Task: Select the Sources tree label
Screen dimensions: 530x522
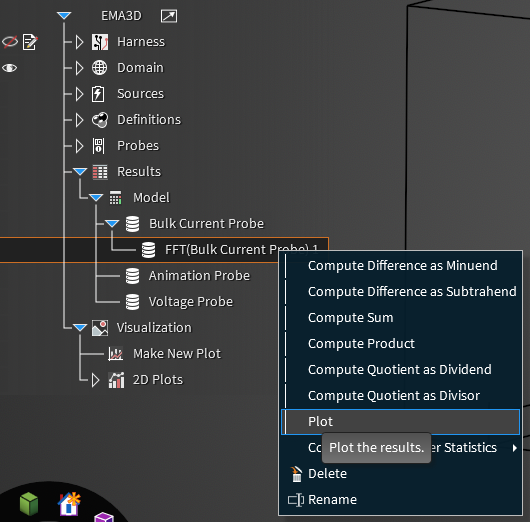Action: click(x=140, y=94)
